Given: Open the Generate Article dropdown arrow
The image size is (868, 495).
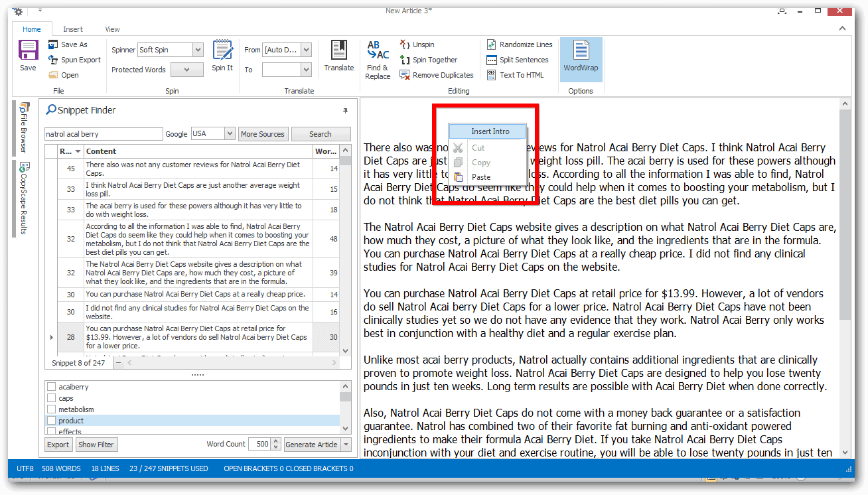Looking at the screenshot, I should [x=345, y=445].
